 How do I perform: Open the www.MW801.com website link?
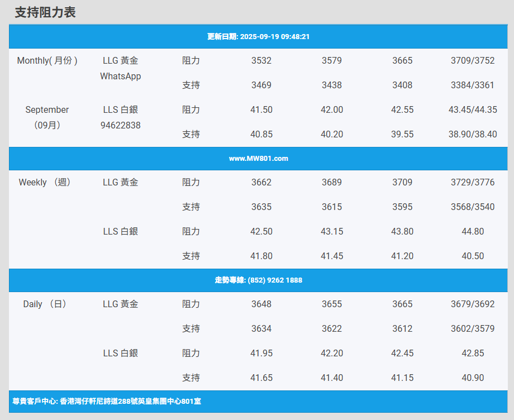point(258,159)
